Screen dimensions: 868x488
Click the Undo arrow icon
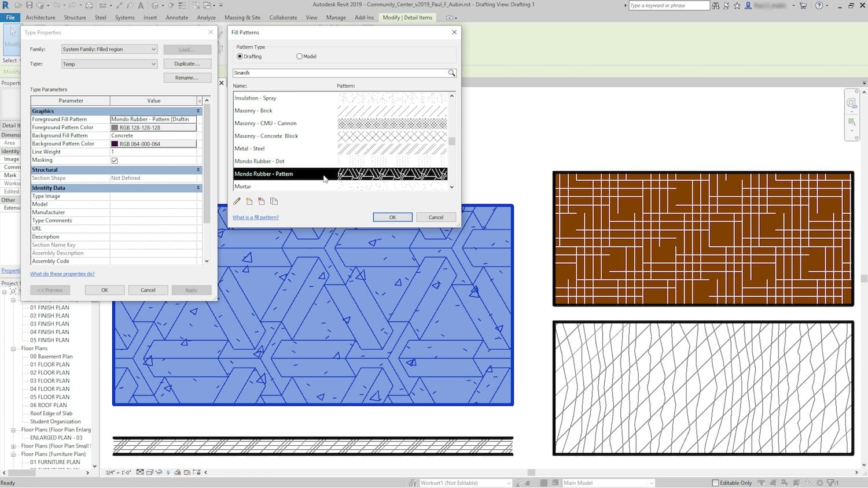point(57,5)
